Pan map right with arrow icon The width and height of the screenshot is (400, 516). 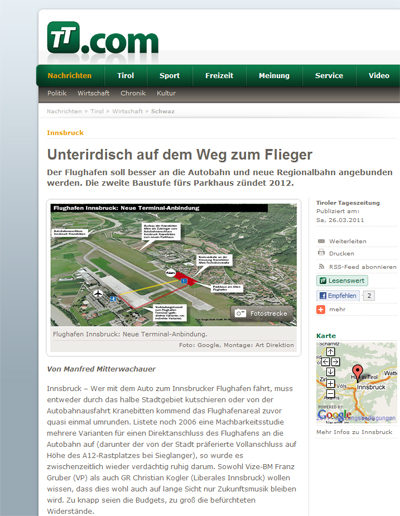point(335,362)
